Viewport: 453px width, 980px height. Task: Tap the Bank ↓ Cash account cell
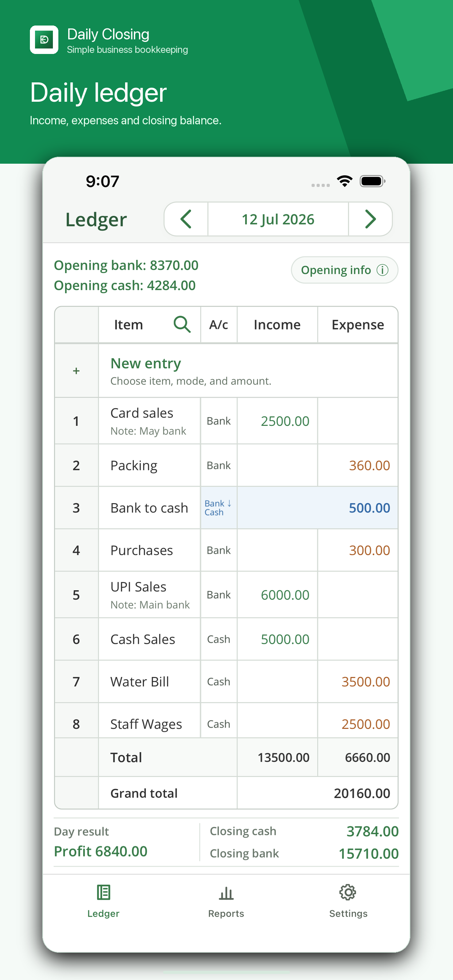pyautogui.click(x=219, y=507)
